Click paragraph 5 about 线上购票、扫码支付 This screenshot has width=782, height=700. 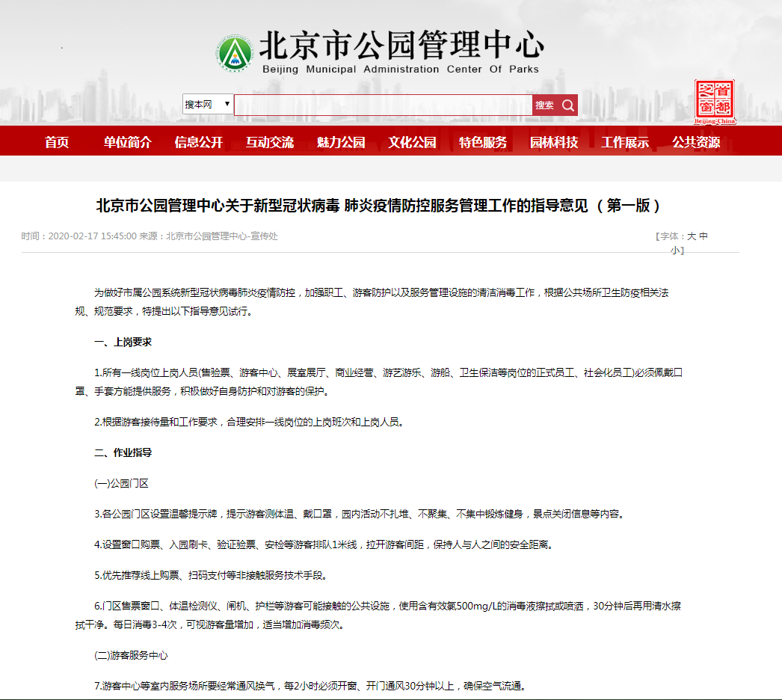pos(211,575)
